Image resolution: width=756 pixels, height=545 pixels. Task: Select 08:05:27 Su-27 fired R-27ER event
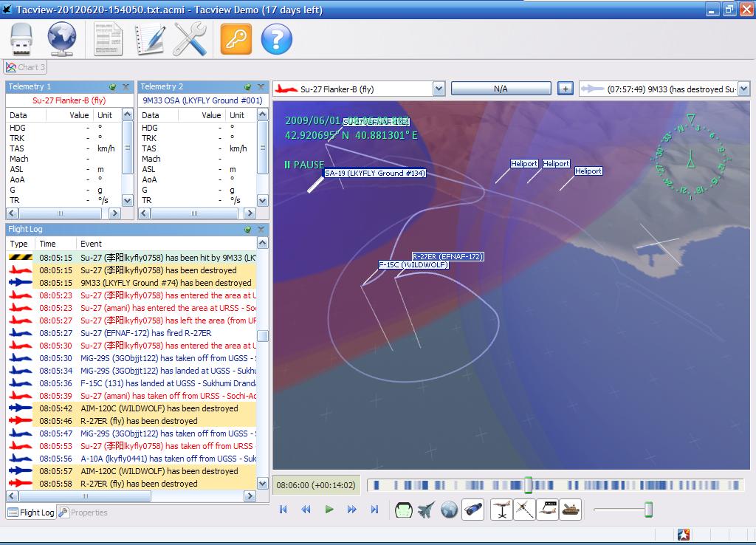(x=132, y=333)
